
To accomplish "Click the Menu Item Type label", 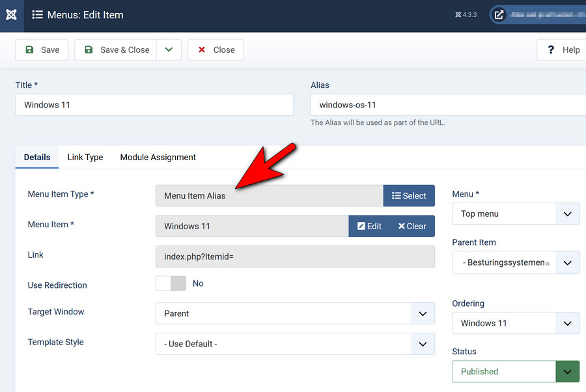I will 61,194.
